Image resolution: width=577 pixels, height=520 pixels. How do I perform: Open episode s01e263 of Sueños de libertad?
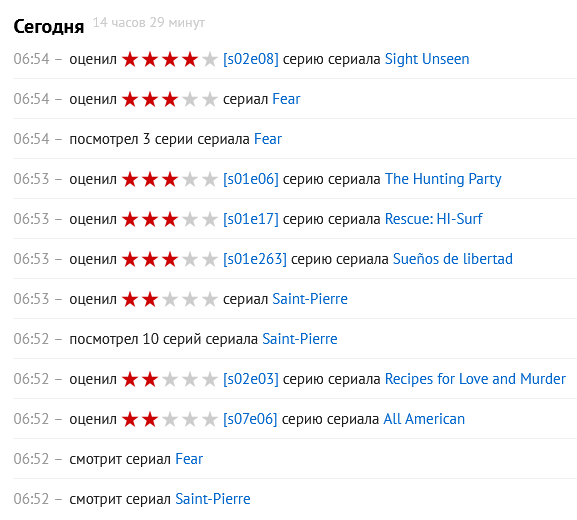coord(255,259)
